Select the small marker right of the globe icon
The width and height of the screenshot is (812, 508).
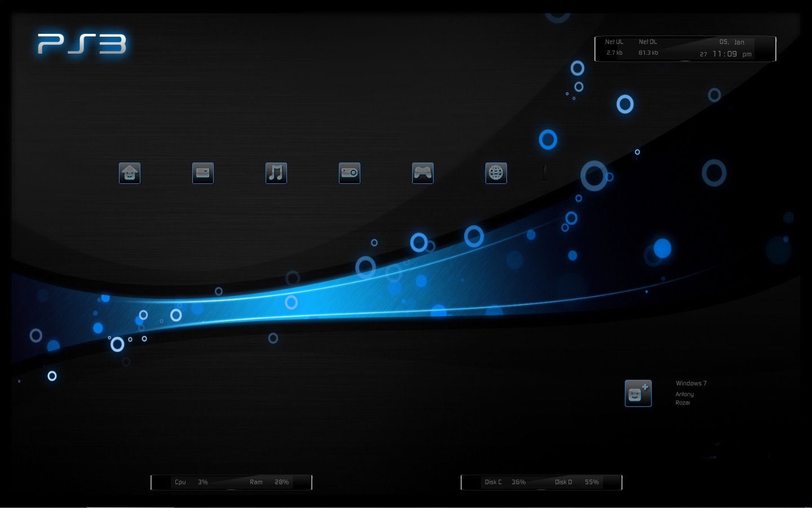[x=544, y=173]
